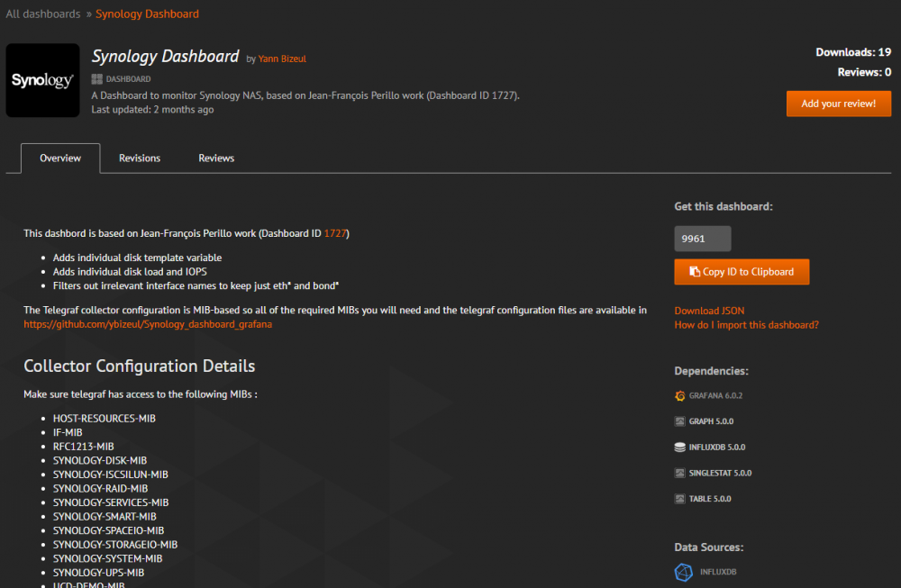Image resolution: width=901 pixels, height=588 pixels.
Task: Click SYNOLOGY-SMART-MIB list item
Action: point(105,516)
